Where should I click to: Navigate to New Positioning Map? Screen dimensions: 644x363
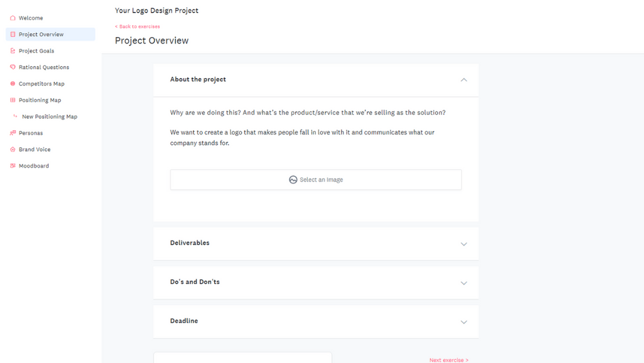click(x=49, y=116)
